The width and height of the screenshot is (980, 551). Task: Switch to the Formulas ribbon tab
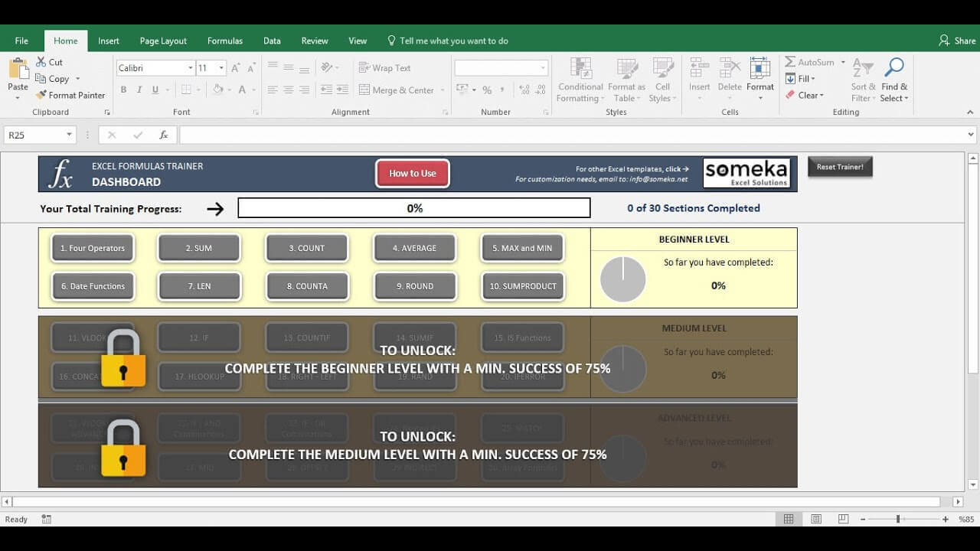[224, 41]
